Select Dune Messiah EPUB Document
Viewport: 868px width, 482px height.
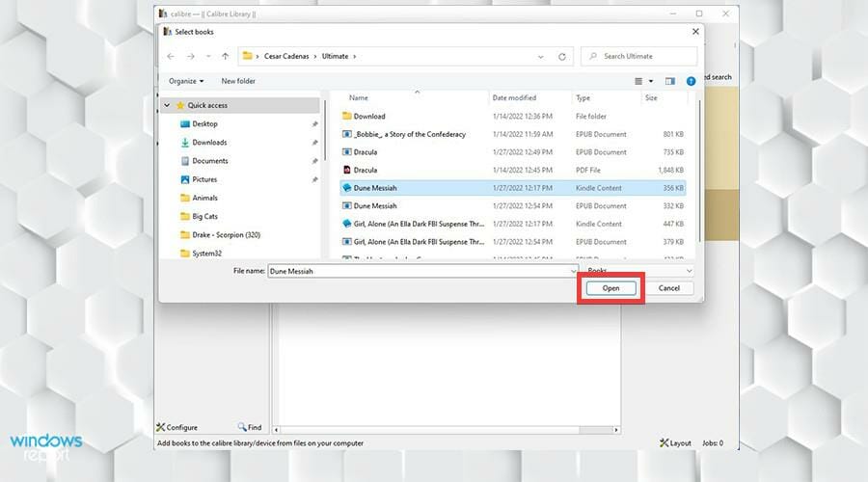pos(512,205)
